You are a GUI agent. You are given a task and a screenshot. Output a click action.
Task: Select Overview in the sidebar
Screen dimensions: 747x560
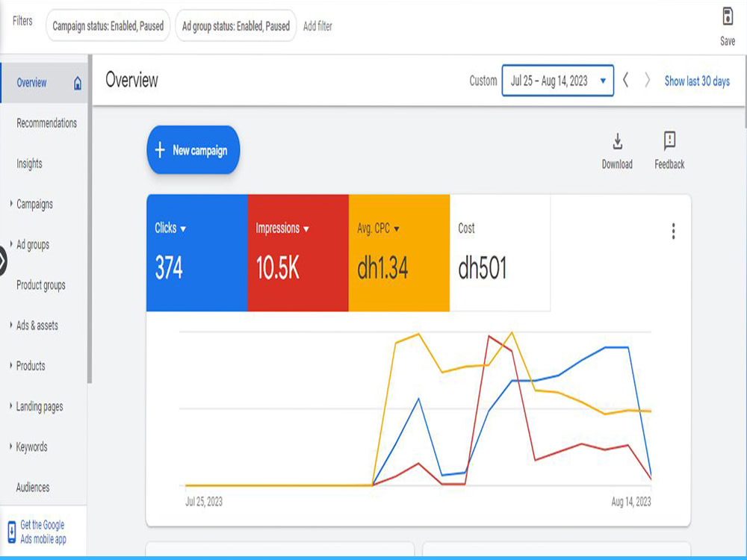(44, 82)
